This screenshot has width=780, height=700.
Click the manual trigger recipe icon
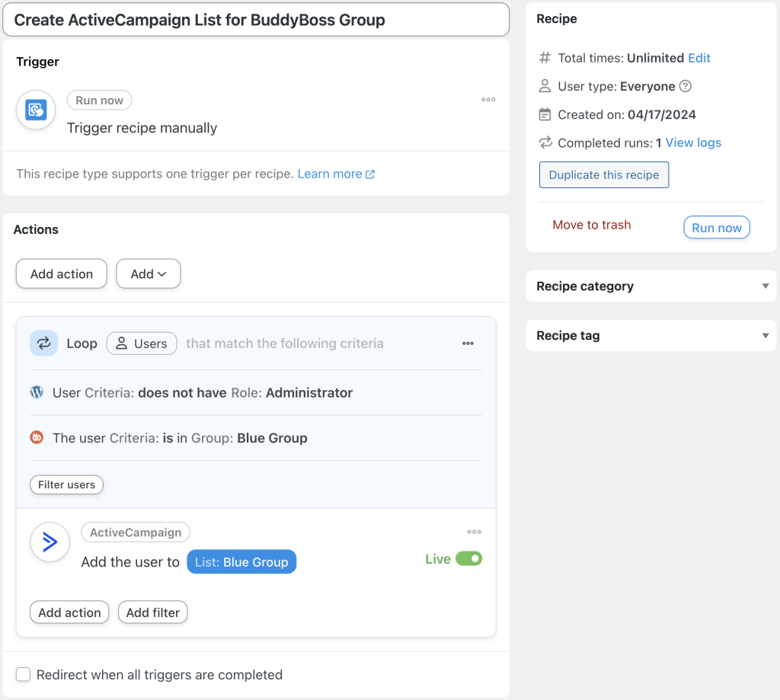(36, 110)
